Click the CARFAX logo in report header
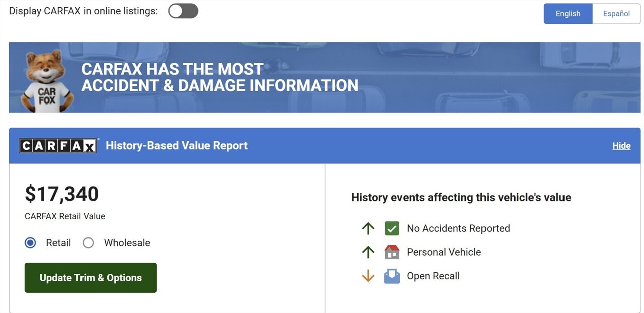Screen dimensions: 644x313 pos(58,146)
